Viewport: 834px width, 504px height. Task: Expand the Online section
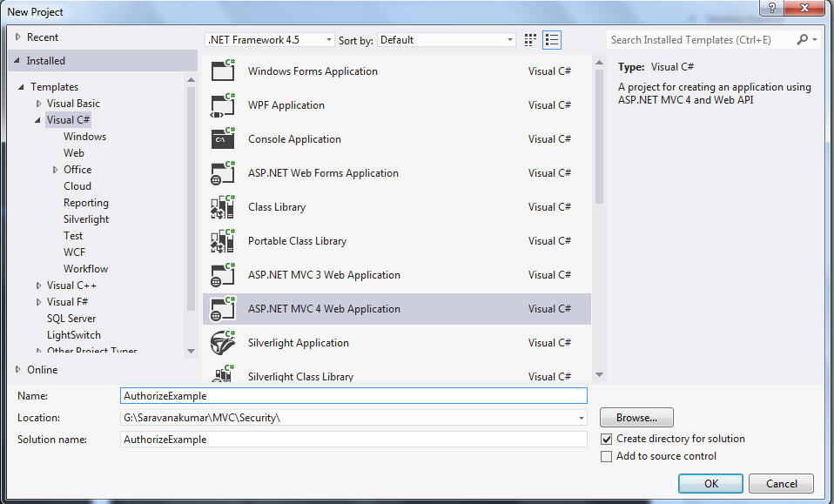(x=17, y=369)
